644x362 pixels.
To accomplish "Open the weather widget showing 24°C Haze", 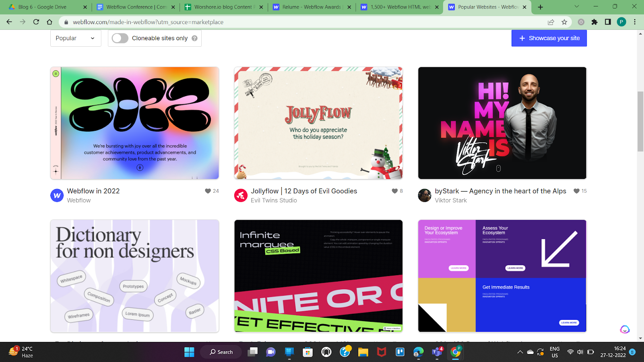I will coord(21,352).
